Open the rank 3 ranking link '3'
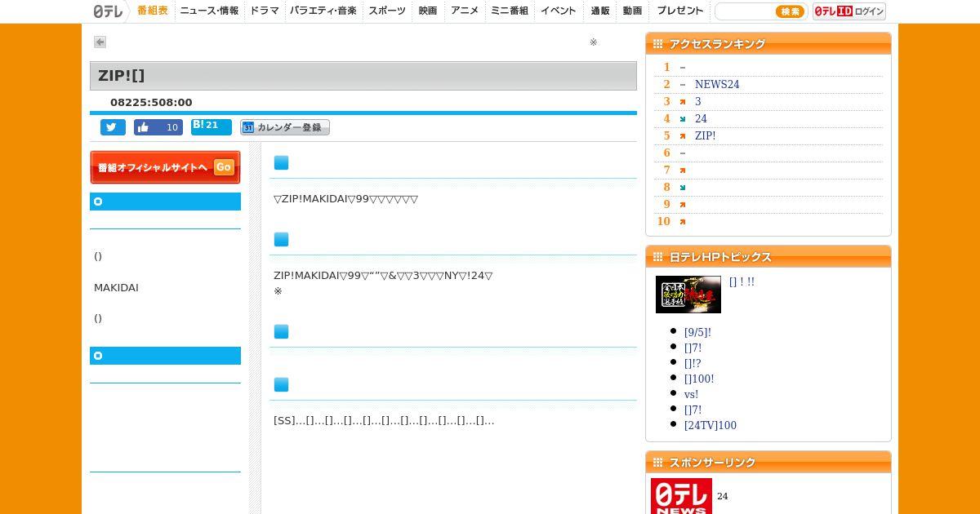The width and height of the screenshot is (980, 514). [698, 102]
